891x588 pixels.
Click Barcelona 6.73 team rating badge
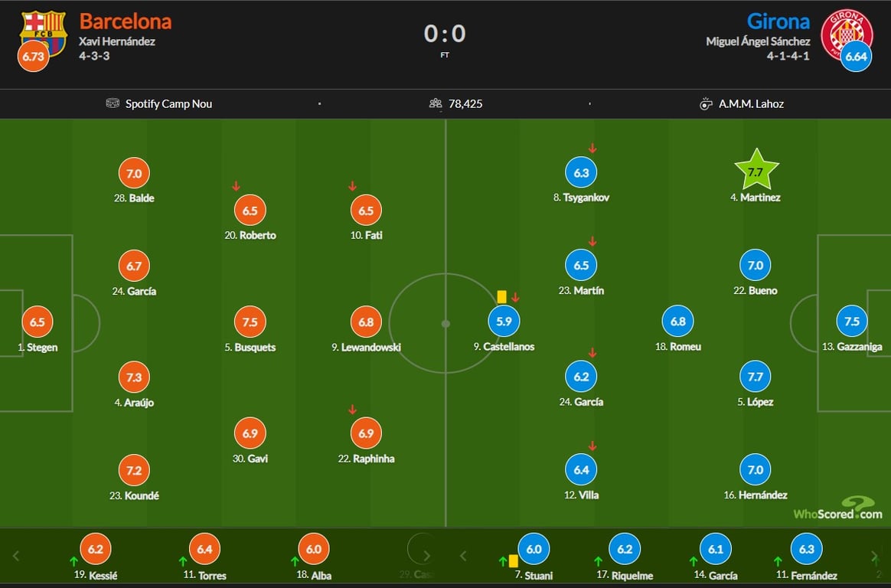click(34, 56)
